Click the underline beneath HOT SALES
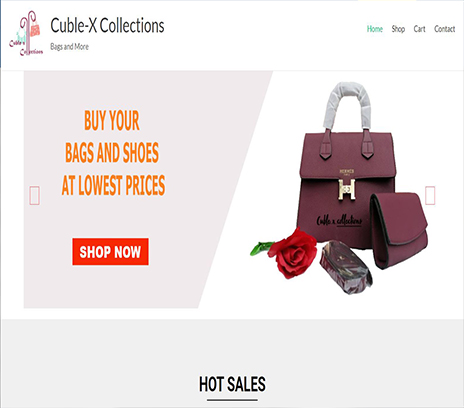 tap(232, 399)
